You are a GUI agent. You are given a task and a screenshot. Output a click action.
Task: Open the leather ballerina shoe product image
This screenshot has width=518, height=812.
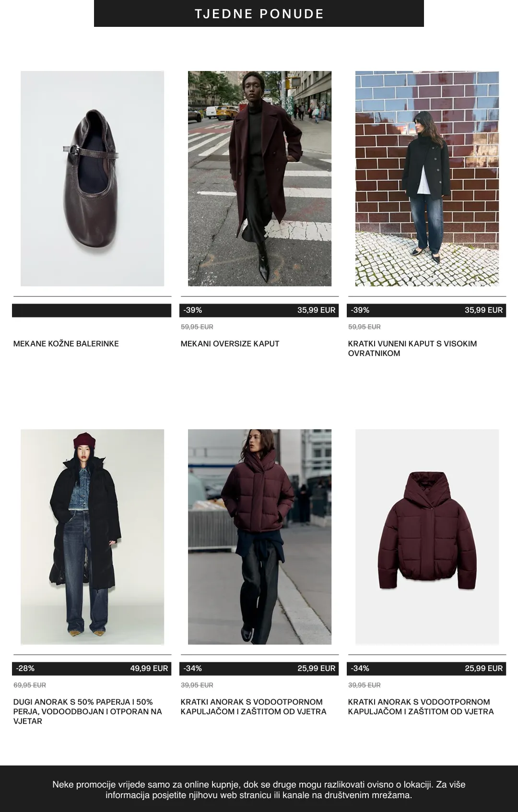point(92,179)
